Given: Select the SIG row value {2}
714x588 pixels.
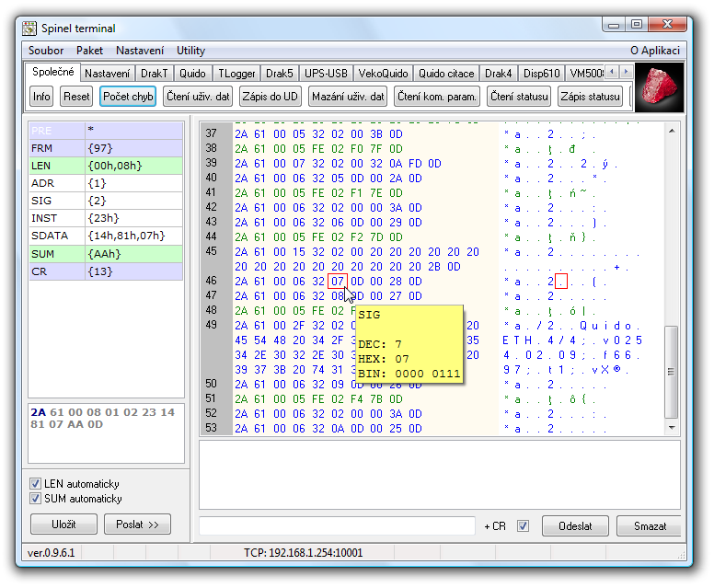Looking at the screenshot, I should point(134,201).
